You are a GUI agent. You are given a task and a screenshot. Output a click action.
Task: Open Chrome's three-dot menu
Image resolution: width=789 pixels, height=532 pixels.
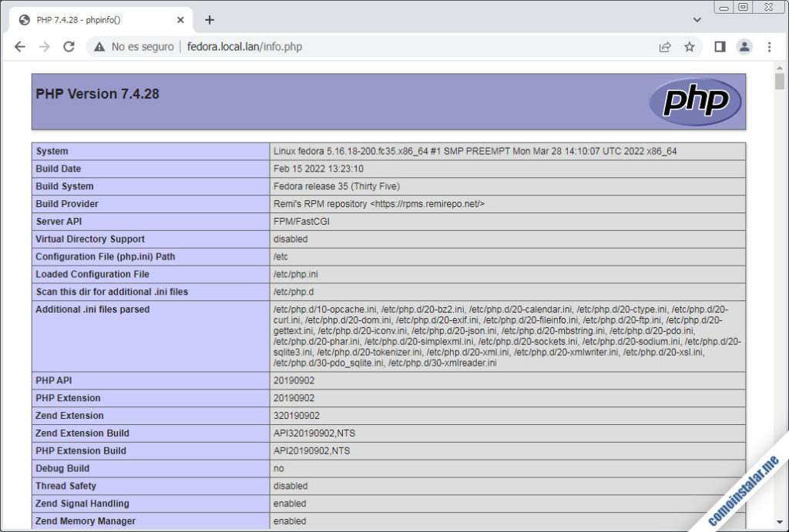click(769, 47)
